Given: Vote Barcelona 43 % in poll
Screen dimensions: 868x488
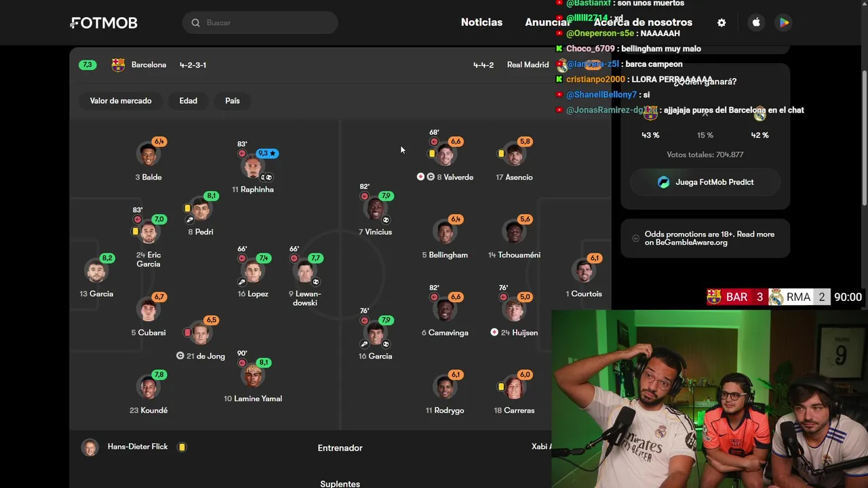Looking at the screenshot, I should (x=650, y=136).
